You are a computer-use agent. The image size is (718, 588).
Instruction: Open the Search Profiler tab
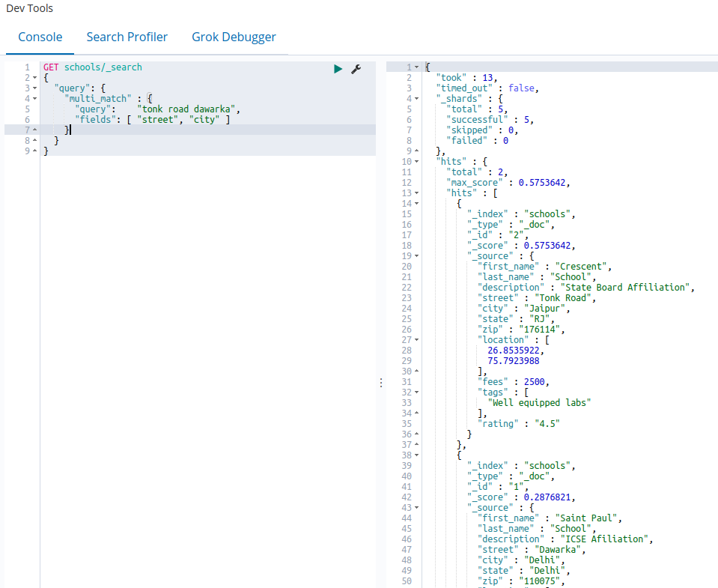tap(127, 37)
